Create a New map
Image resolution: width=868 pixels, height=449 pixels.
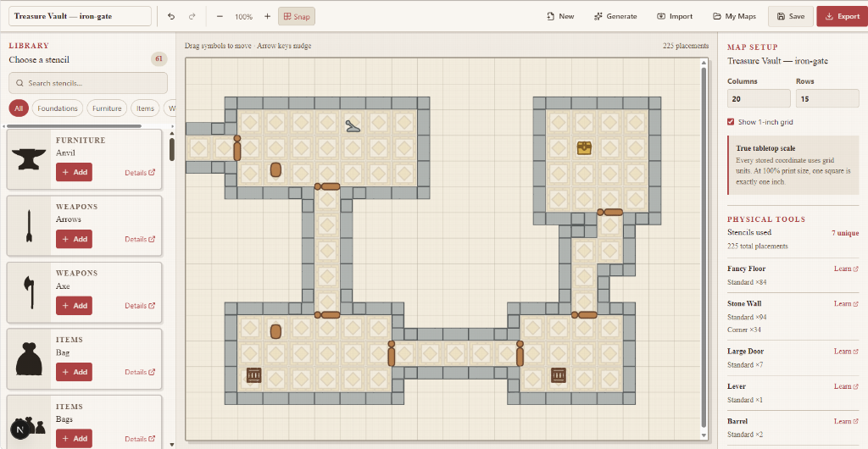tap(560, 17)
